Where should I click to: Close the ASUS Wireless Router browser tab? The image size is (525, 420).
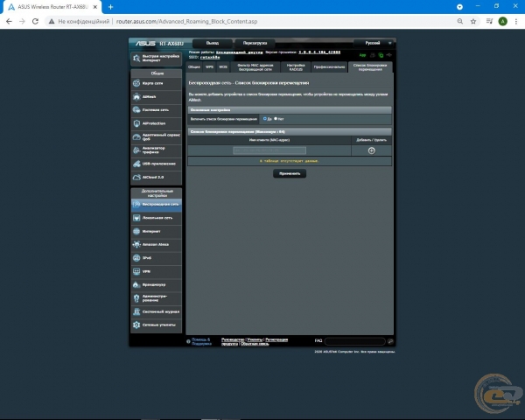95,7
